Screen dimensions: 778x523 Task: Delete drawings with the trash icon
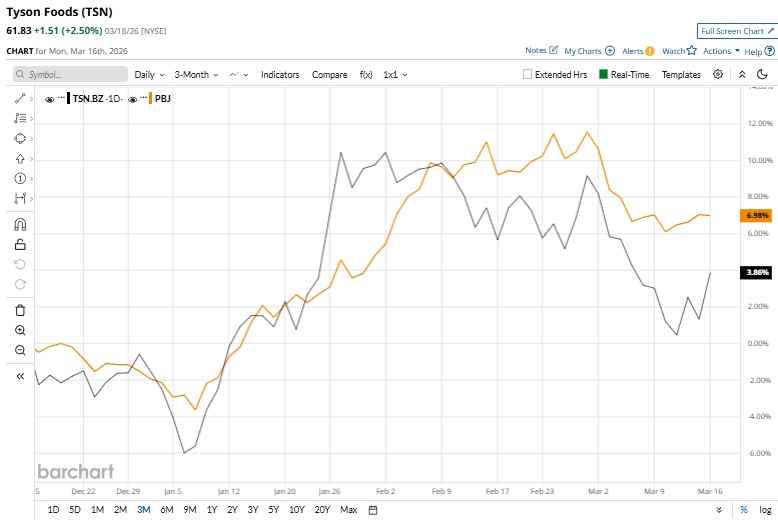pyautogui.click(x=20, y=310)
